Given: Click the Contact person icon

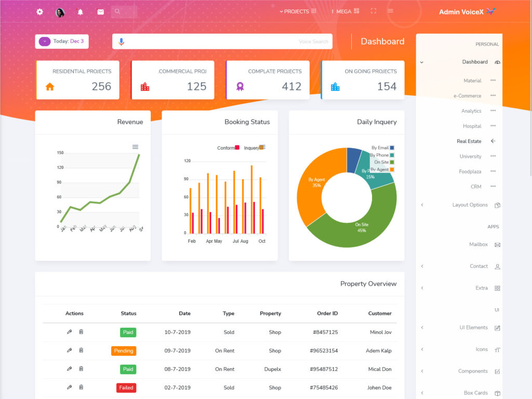Looking at the screenshot, I should tap(497, 267).
